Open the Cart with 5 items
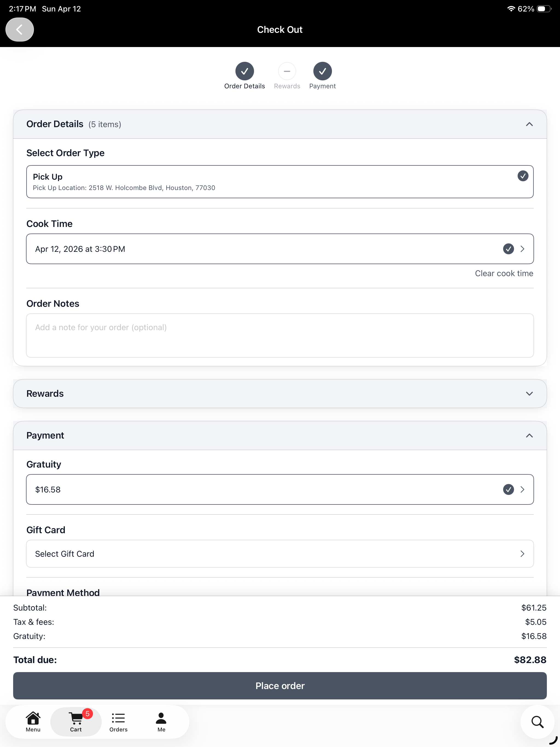Viewport: 560px width, 747px height. (76, 722)
